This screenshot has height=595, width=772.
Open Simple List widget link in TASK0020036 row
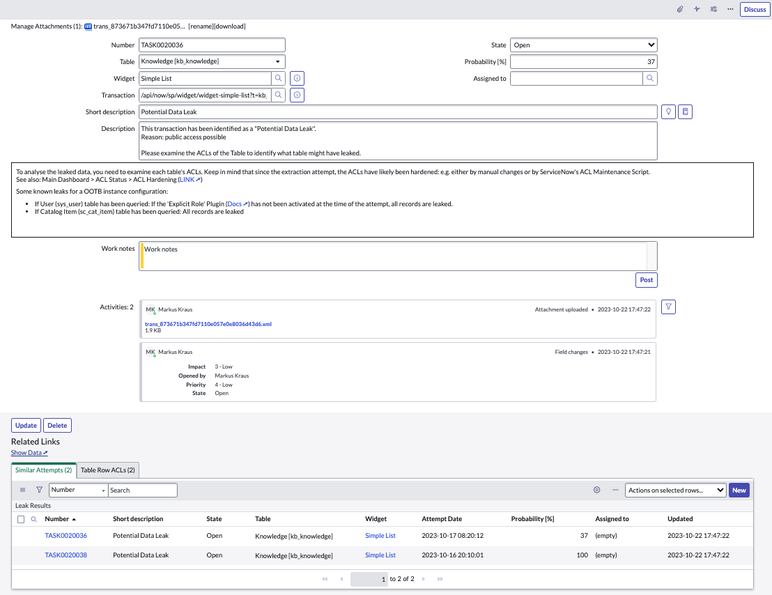(x=380, y=536)
